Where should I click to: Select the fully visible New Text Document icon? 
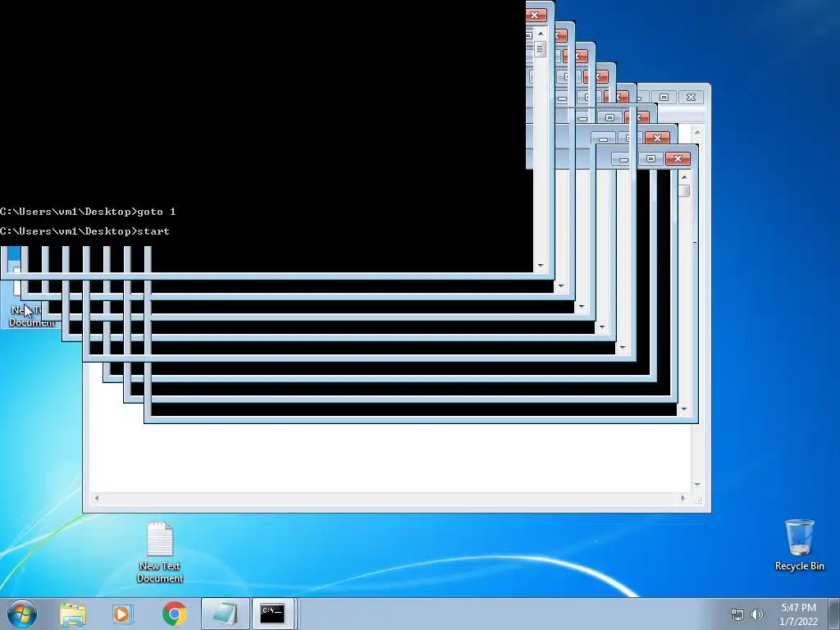tap(160, 552)
